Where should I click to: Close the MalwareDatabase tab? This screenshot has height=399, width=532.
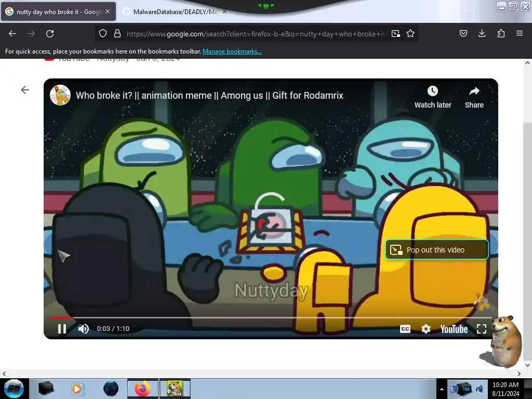point(224,11)
